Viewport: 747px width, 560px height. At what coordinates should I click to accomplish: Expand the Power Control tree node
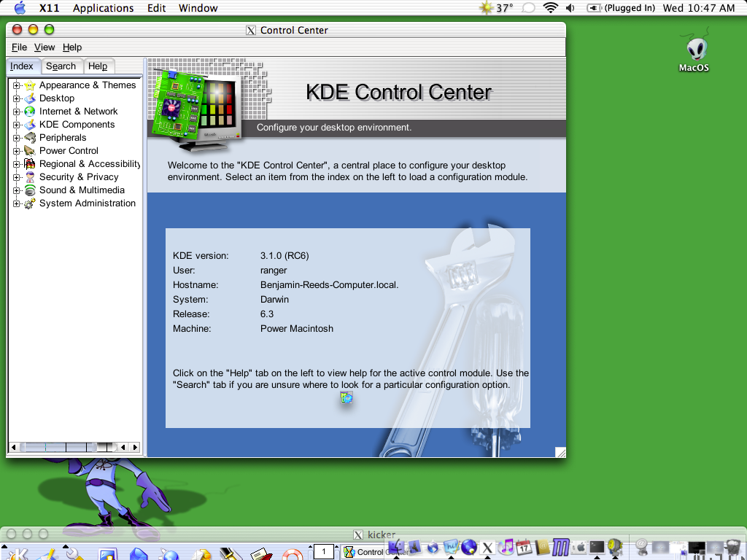[x=16, y=151]
